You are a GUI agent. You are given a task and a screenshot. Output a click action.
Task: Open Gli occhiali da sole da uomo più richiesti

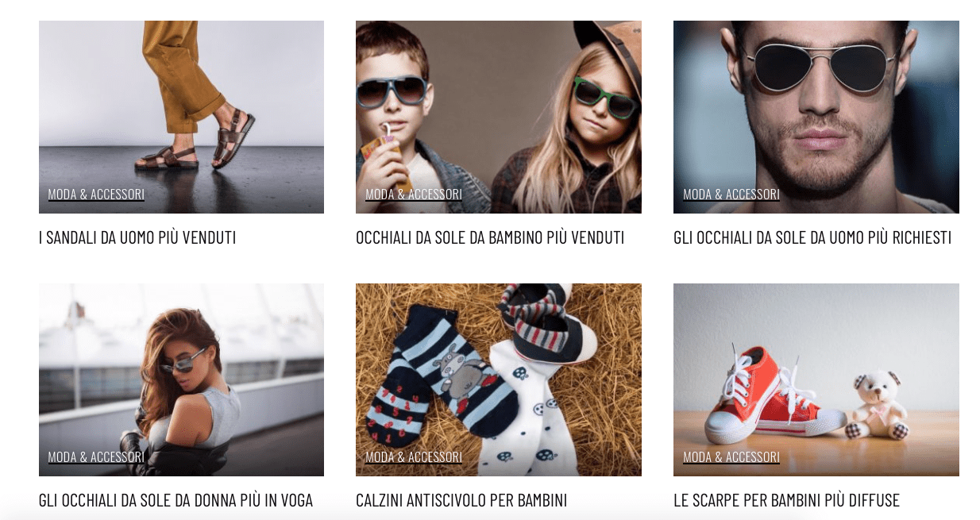tap(812, 237)
